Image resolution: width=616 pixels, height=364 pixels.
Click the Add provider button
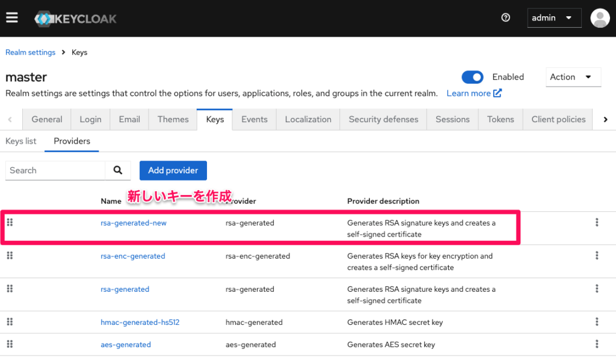click(x=173, y=170)
